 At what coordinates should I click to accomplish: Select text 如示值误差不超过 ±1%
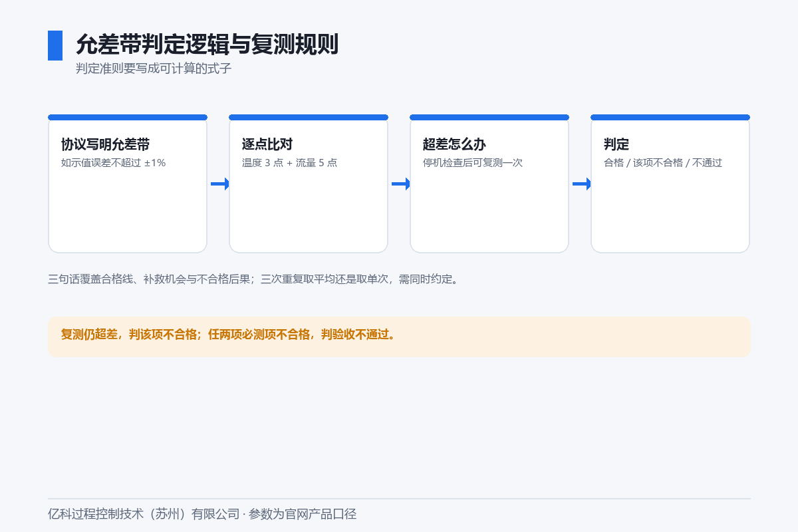point(113,162)
